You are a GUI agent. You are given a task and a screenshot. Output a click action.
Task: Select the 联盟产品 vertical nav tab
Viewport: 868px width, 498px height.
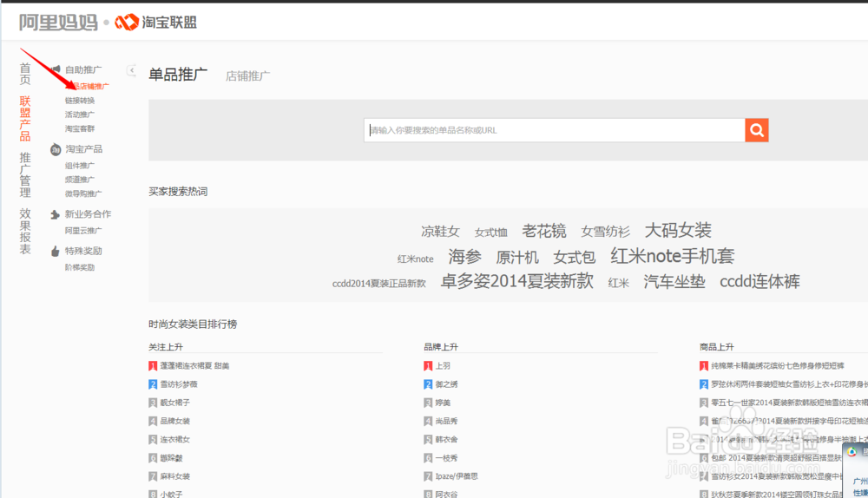(25, 118)
